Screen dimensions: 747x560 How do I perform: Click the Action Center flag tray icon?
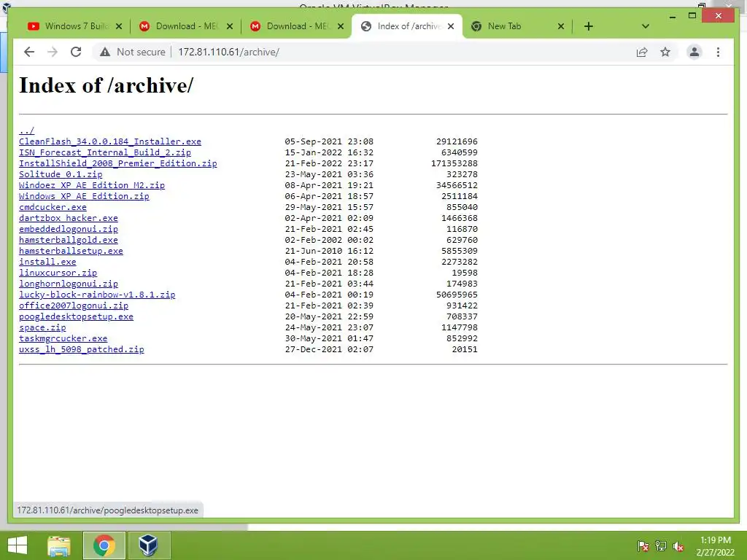643,545
